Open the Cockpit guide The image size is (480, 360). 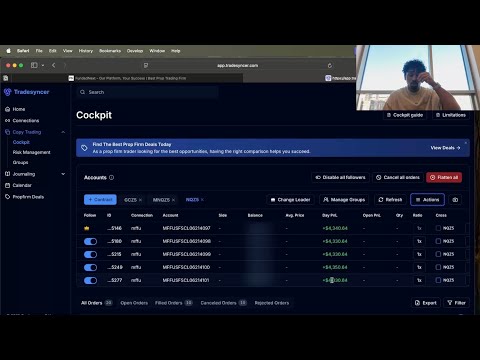click(405, 115)
